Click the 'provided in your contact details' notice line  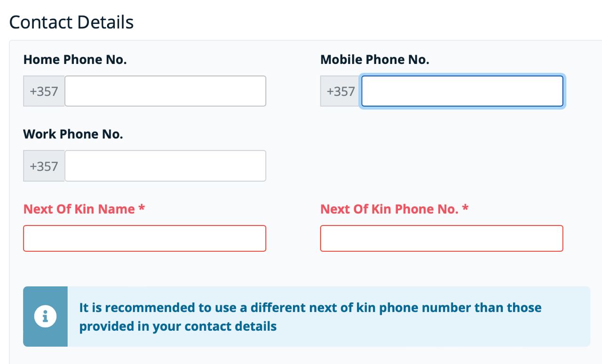click(x=178, y=326)
